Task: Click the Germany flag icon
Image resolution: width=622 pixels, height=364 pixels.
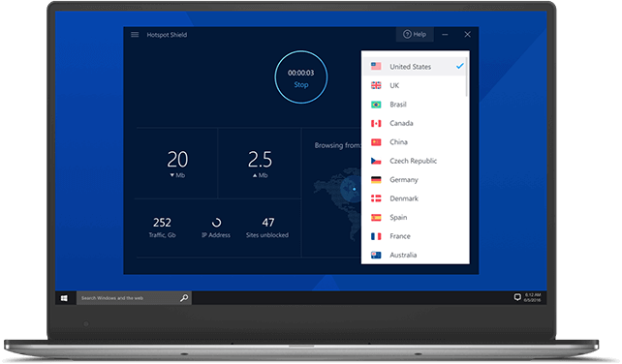Action: [x=376, y=180]
